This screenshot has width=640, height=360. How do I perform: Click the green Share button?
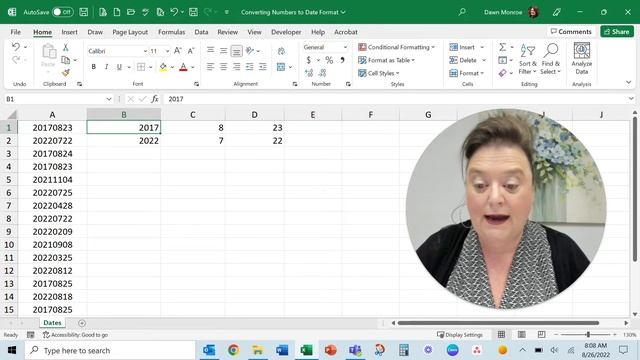coord(617,31)
